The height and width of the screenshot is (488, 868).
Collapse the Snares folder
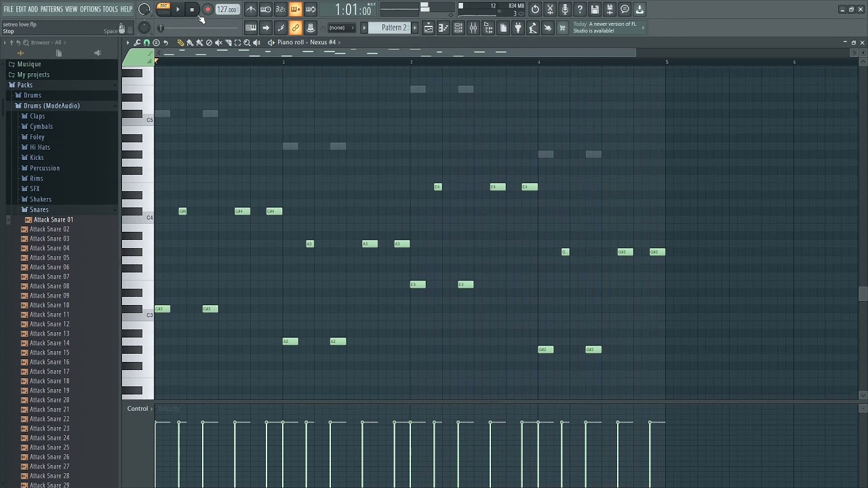(39, 209)
